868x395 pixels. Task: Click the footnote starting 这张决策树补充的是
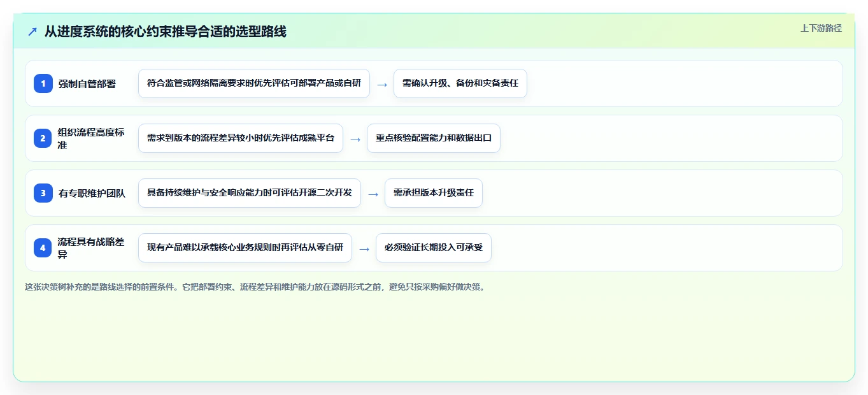pyautogui.click(x=257, y=287)
